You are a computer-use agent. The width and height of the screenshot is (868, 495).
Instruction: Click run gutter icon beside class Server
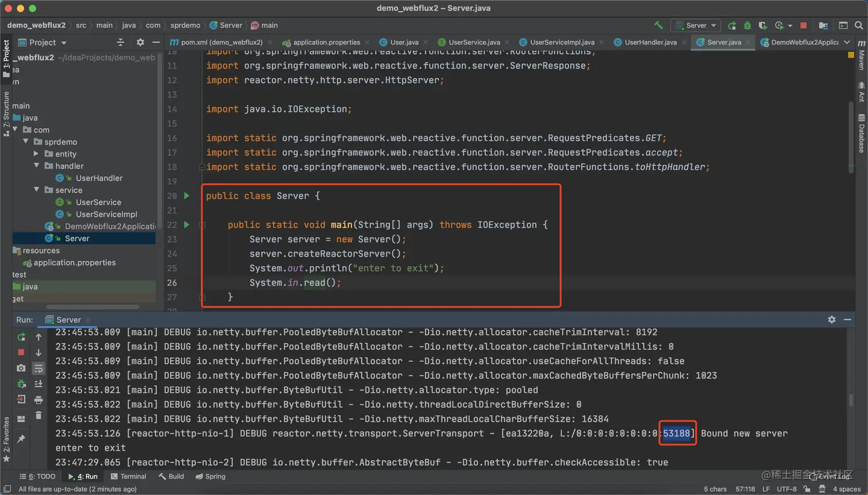187,196
